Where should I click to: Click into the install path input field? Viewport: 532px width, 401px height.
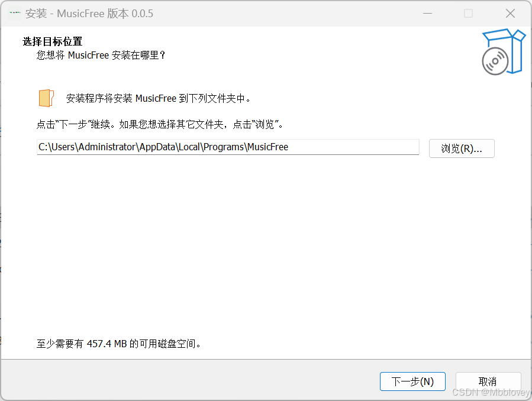228,147
